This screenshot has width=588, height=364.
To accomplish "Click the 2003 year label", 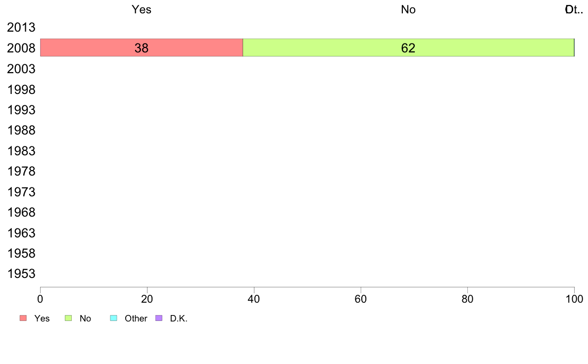I will (21, 69).
